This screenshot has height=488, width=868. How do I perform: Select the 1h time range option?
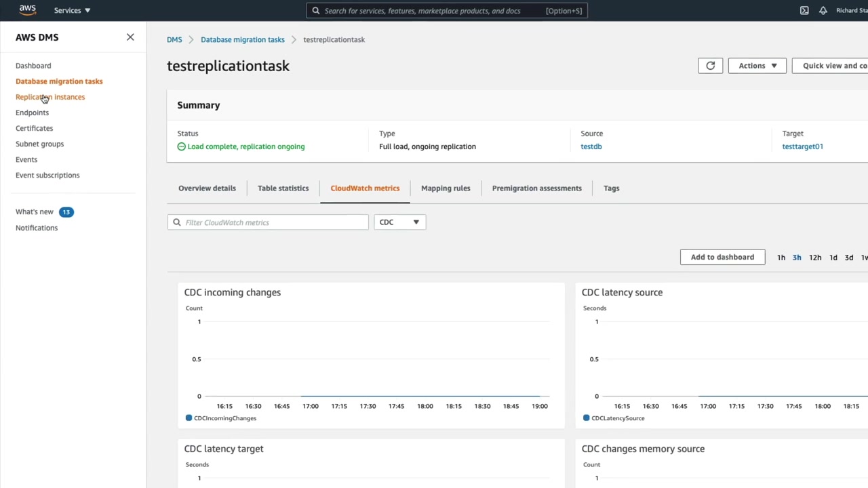click(781, 258)
